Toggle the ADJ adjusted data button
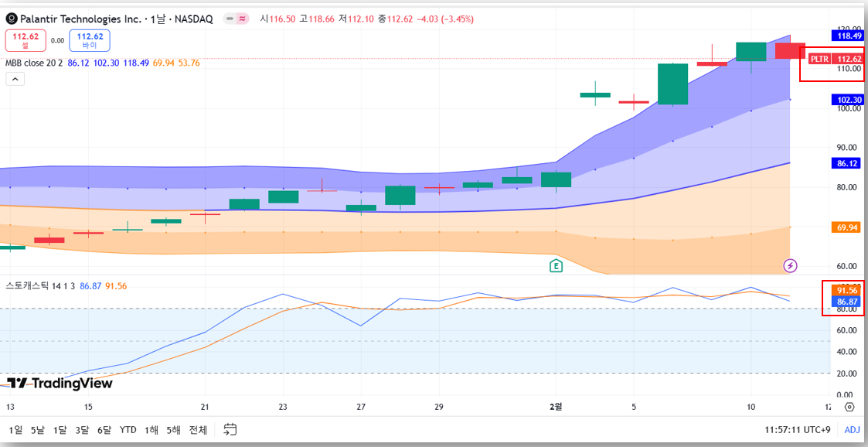 [x=852, y=430]
